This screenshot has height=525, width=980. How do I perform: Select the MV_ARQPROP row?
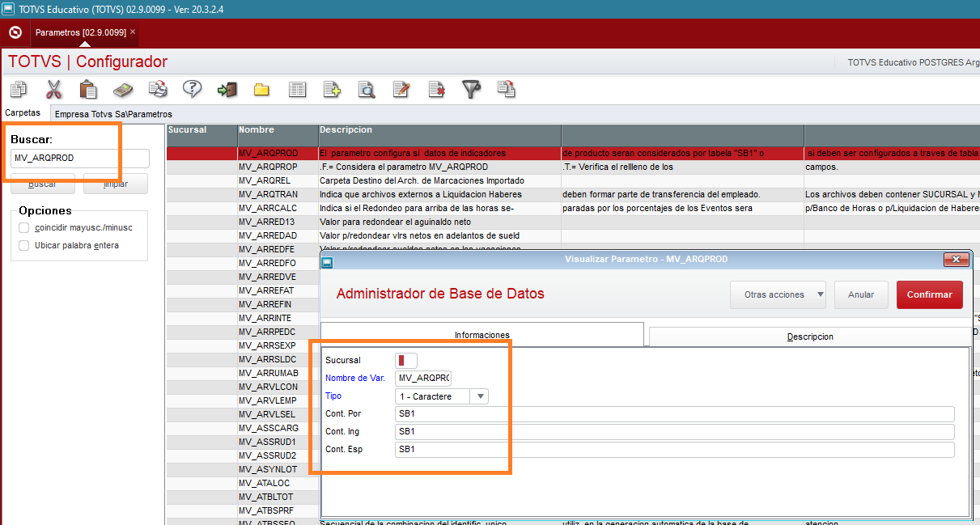[573, 167]
